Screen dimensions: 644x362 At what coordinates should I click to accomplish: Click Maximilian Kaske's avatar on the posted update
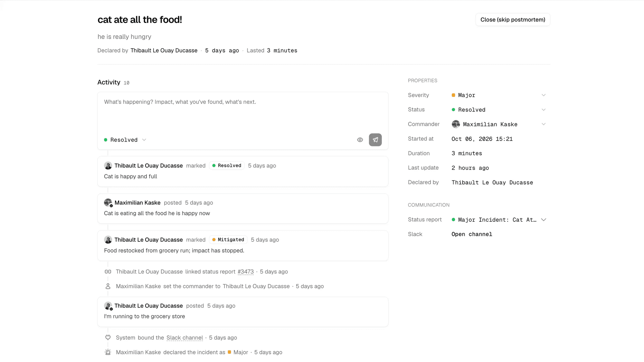108,202
